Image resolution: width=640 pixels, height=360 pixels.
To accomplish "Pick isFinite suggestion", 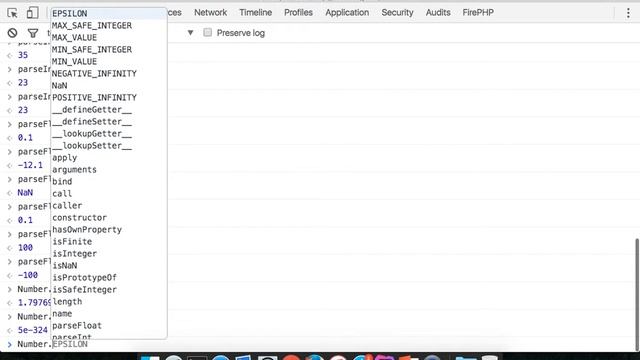I will (109, 242).
